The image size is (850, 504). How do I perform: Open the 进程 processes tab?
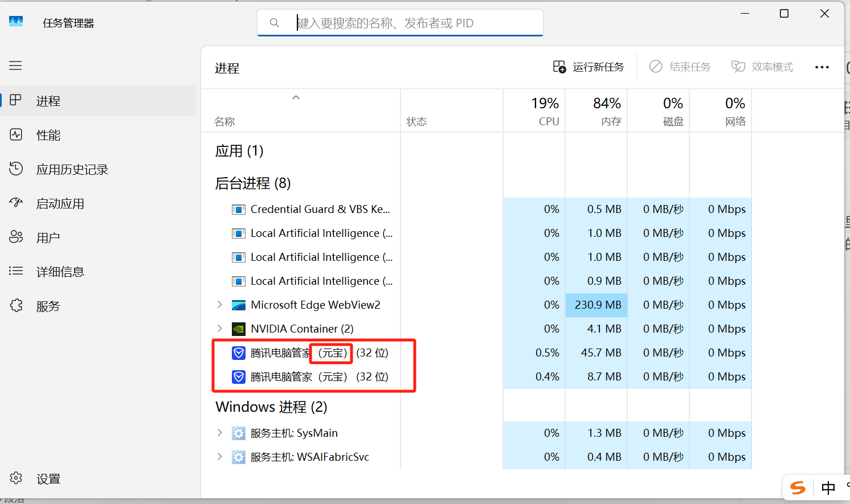pyautogui.click(x=99, y=101)
